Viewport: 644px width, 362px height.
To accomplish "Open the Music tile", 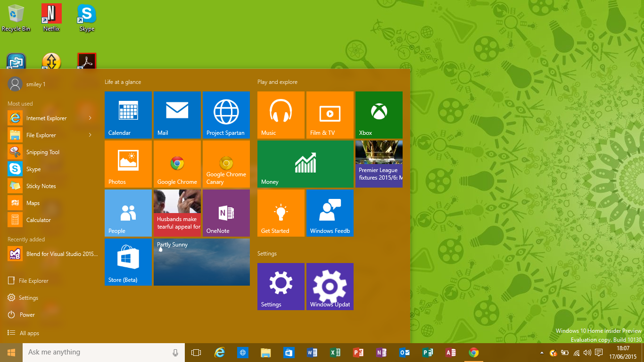I will [281, 115].
